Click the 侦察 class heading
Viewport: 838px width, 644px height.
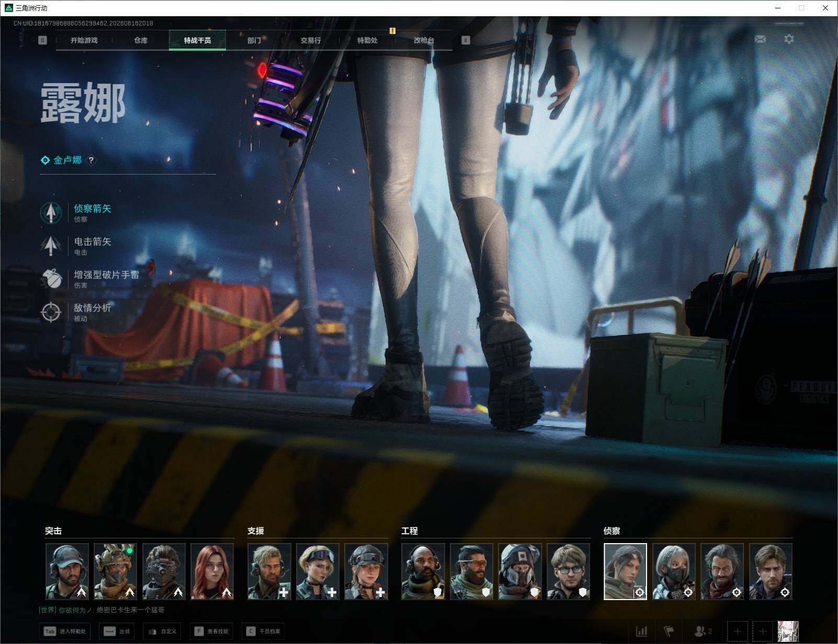612,531
